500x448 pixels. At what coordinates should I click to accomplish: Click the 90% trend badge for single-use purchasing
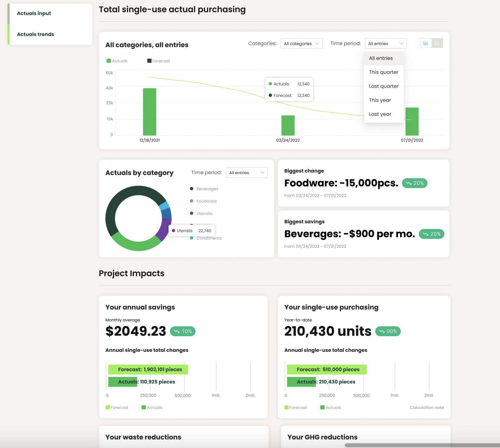tap(388, 331)
